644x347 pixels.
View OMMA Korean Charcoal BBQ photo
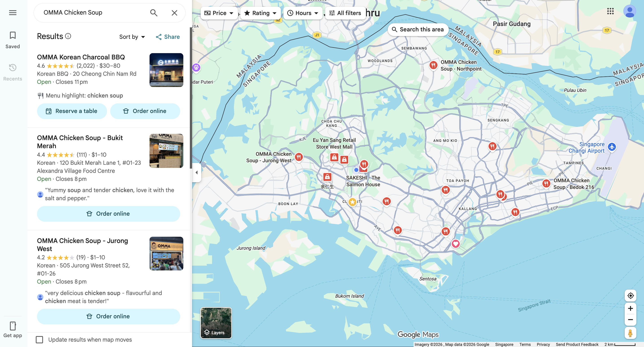tap(166, 70)
